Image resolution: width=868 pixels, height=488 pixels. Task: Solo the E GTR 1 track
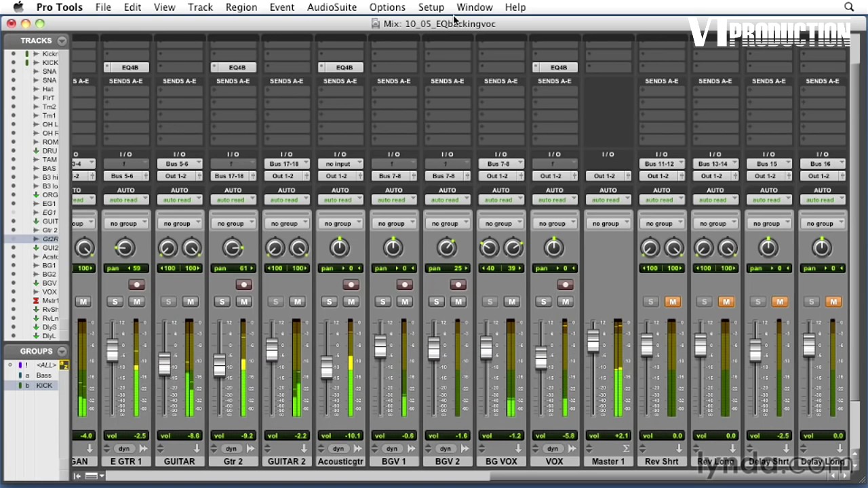tap(115, 302)
